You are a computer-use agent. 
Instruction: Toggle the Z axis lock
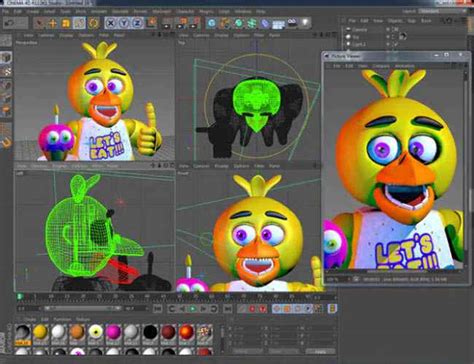point(137,23)
